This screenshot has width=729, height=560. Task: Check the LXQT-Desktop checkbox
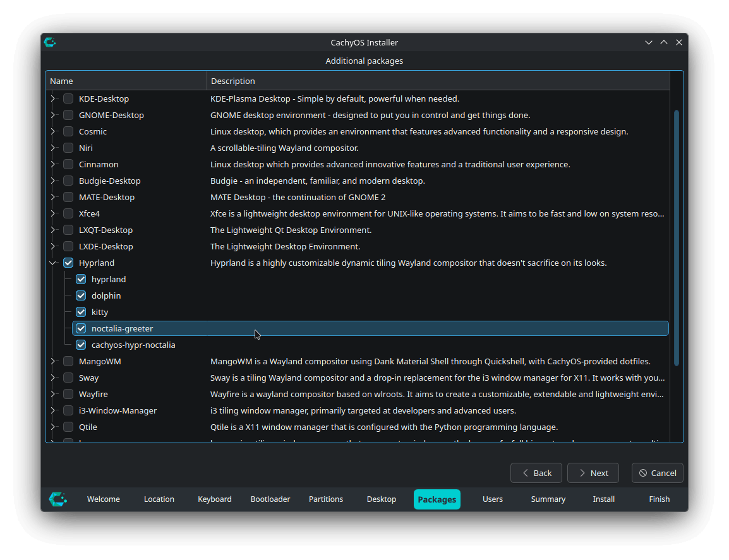click(x=68, y=230)
